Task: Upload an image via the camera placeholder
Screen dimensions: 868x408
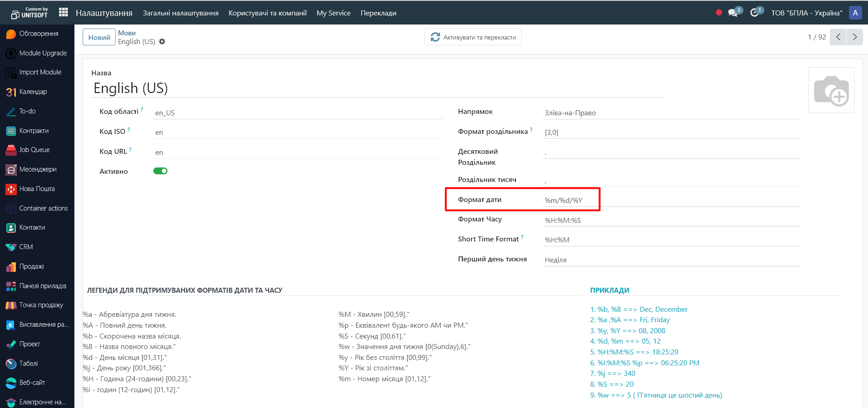Action: [831, 90]
